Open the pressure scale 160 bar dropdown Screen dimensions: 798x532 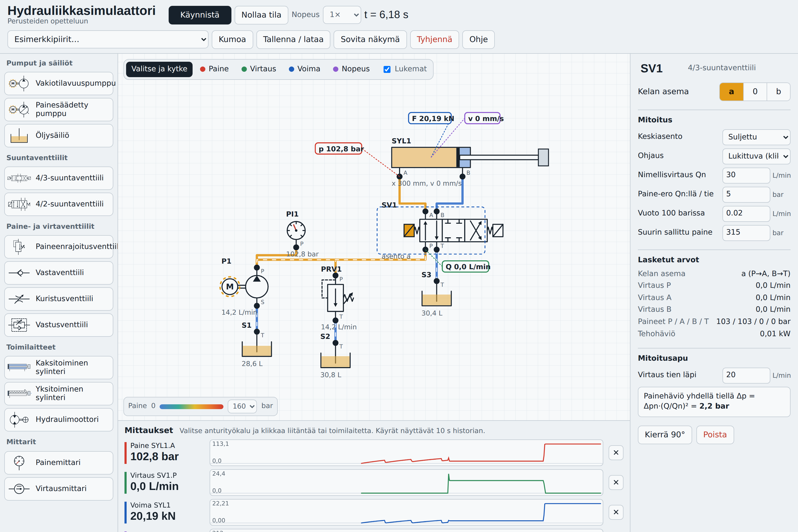pos(242,406)
